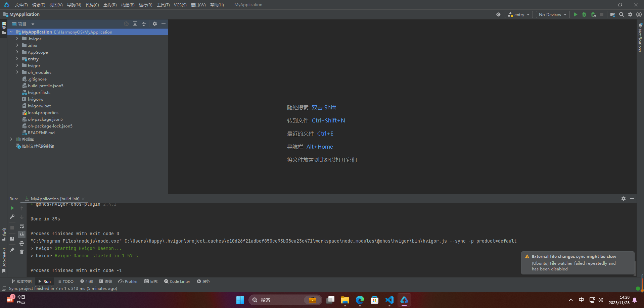Select oh-package.json5 file
This screenshot has height=308, width=644.
click(45, 119)
